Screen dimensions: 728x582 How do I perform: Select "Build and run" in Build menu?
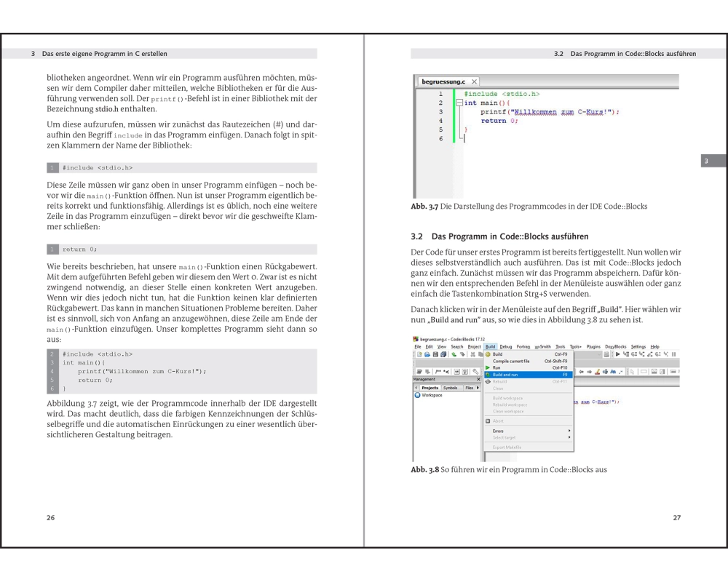coord(505,375)
